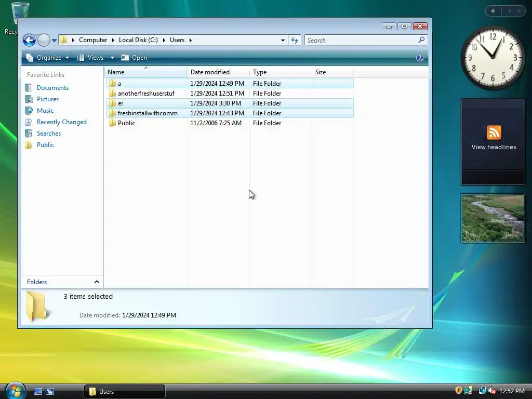
Task: Click the analog clock gadget
Action: (493, 58)
